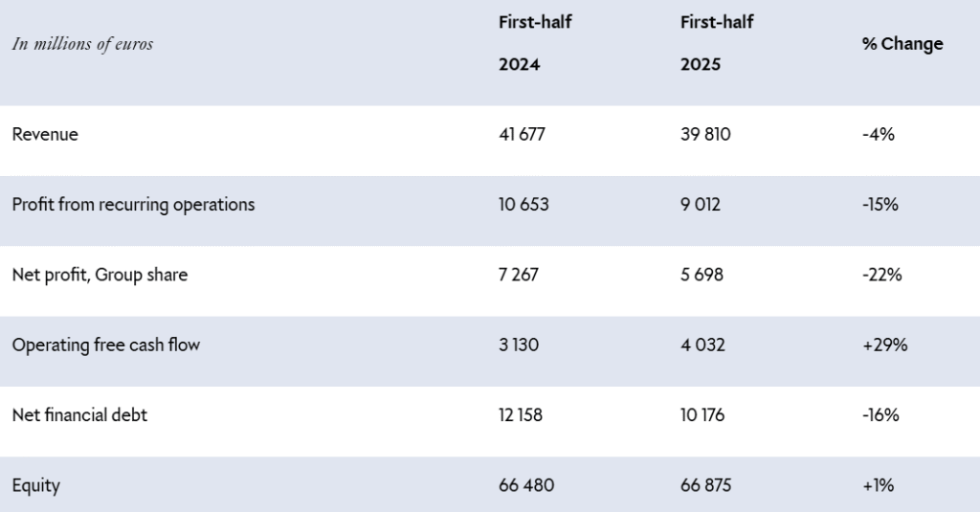Select the 5 698 net profit value
This screenshot has height=512, width=980.
coord(702,275)
